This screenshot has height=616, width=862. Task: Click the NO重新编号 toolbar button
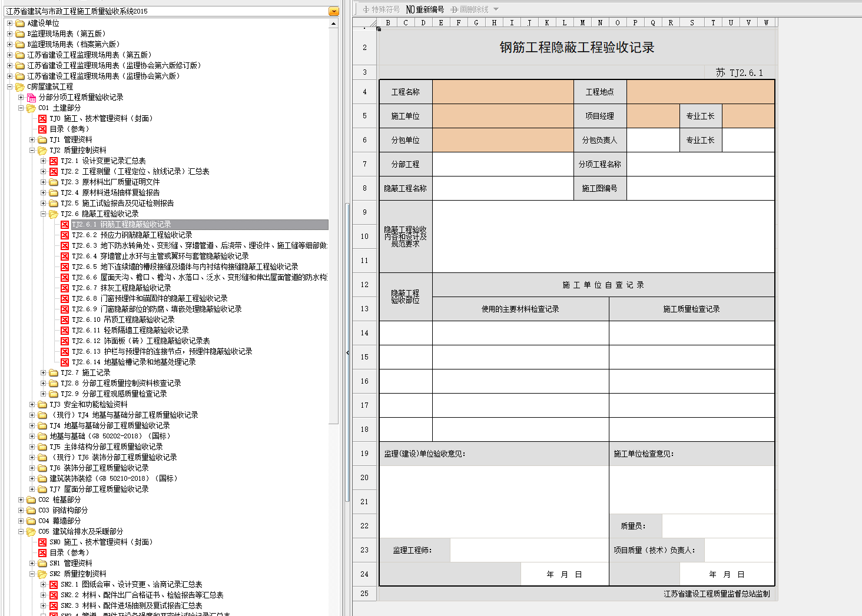425,9
